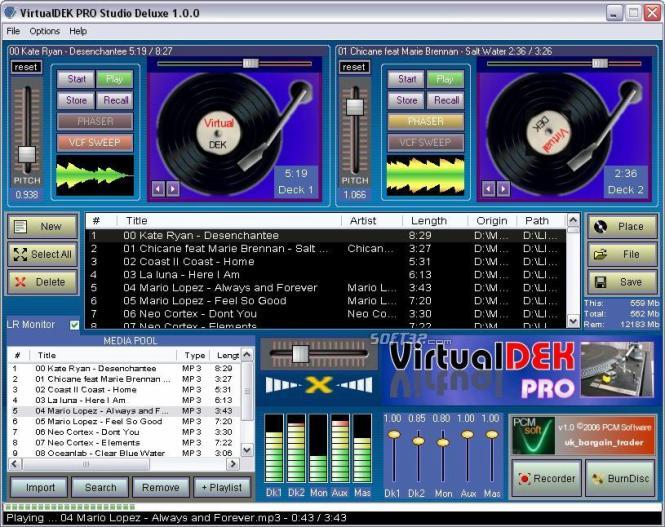Click Store cue on Deck 2

[x=406, y=100]
